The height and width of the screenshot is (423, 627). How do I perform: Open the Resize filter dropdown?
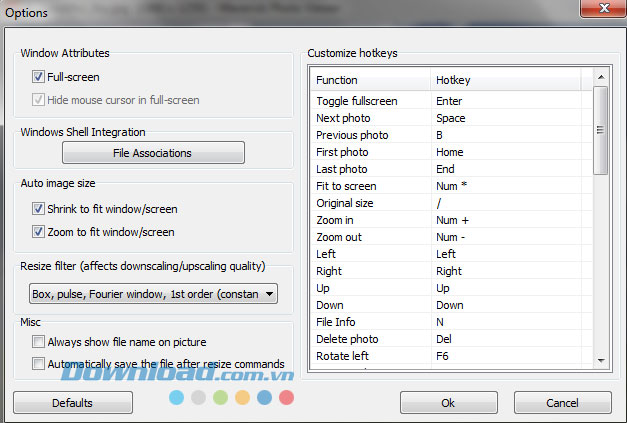click(x=153, y=294)
